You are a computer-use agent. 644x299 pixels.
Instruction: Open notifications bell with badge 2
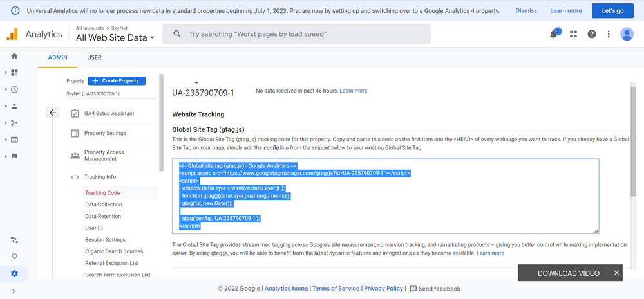(554, 34)
